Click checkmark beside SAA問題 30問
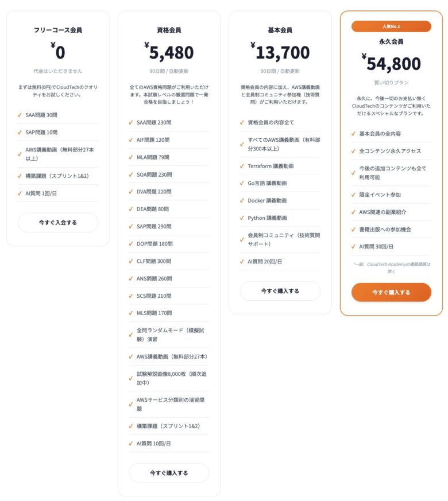The image size is (448, 501). click(x=20, y=115)
